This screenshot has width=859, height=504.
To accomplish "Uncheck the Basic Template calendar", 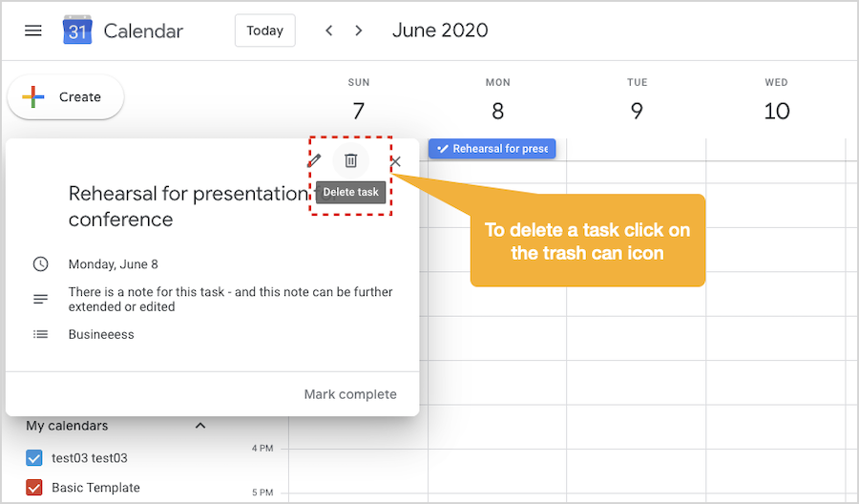I will (x=34, y=487).
